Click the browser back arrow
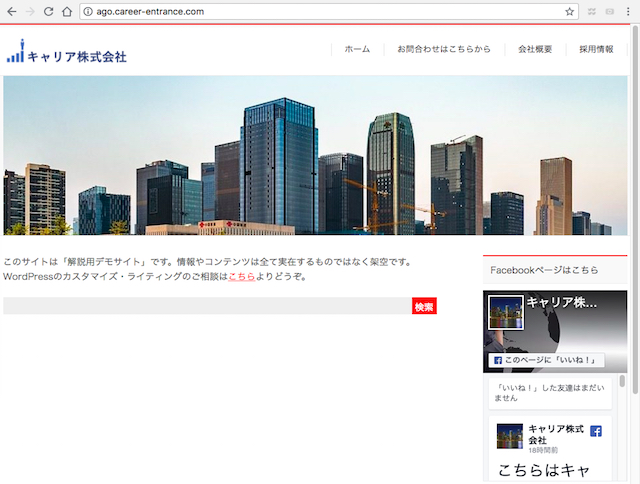The image size is (640, 484). click(x=12, y=11)
